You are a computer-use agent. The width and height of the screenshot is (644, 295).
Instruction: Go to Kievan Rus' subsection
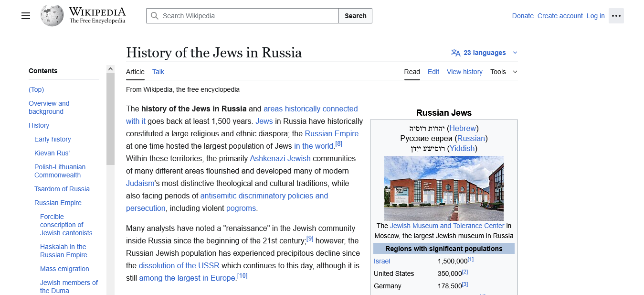(52, 153)
